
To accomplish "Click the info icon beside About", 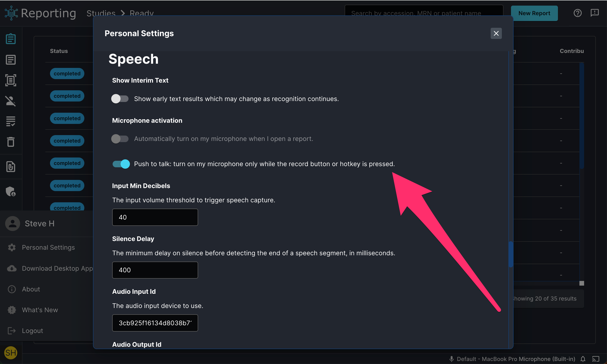I will point(12,289).
